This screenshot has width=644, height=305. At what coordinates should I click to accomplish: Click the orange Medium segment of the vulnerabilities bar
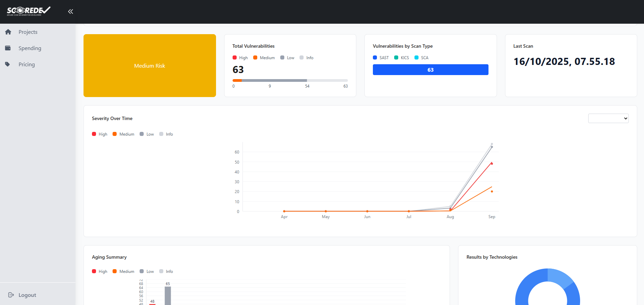237,80
